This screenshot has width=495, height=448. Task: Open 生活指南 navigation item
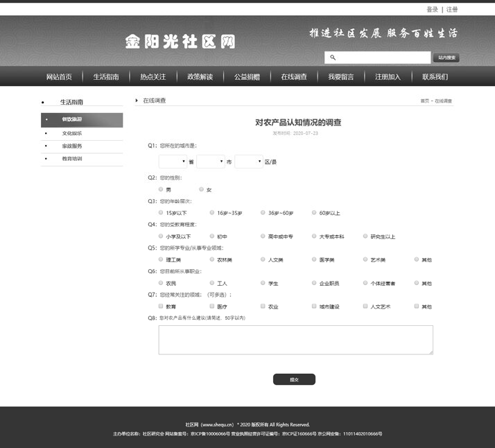pyautogui.click(x=106, y=77)
